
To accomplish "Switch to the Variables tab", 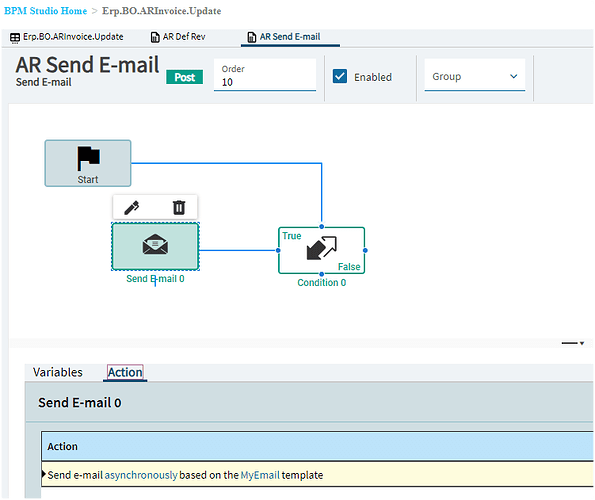I will [58, 372].
